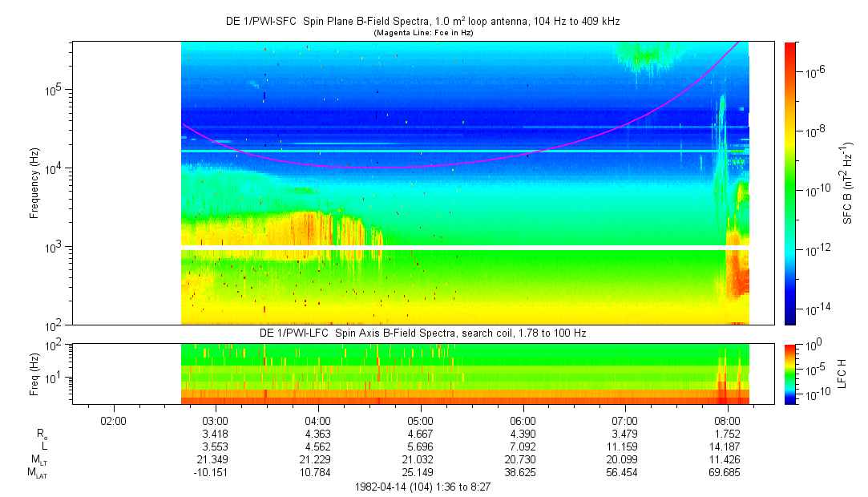
Task: Select the DE 1/PWI-LFC lower panel title
Action: pyautogui.click(x=422, y=333)
